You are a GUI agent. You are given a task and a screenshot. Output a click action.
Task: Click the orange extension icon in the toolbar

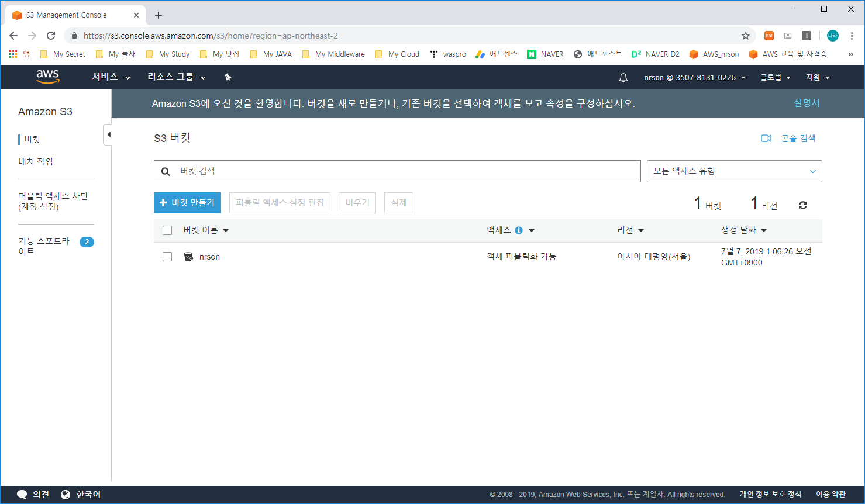769,36
